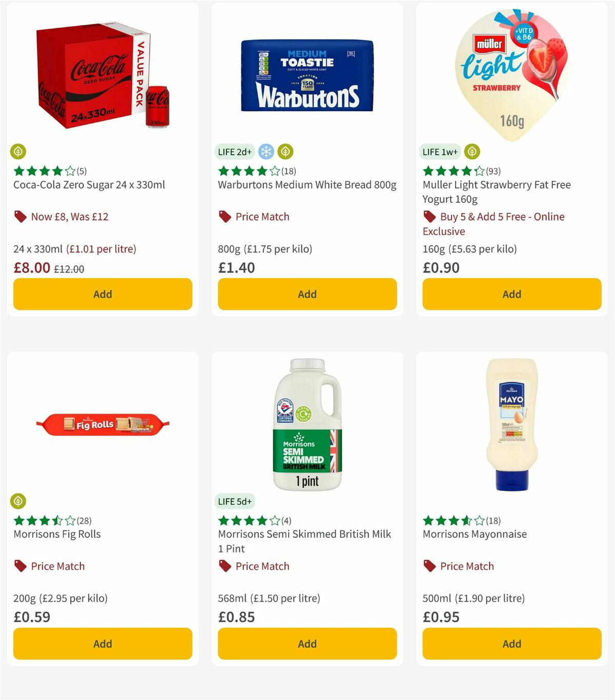Add Coca-Cola Zero Sugar to basket

[x=102, y=294]
